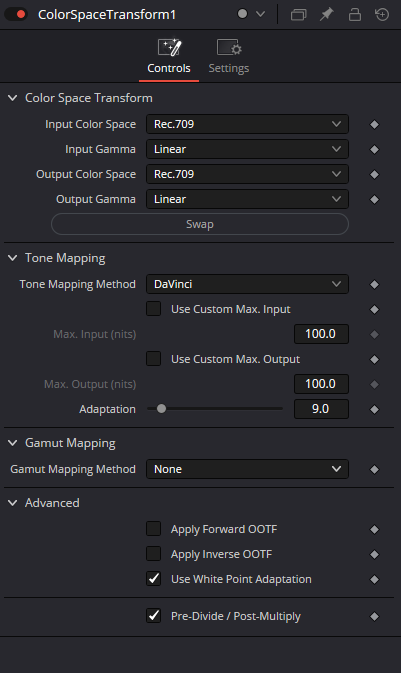This screenshot has height=673, width=401.
Task: Add keyframe for Adaptation
Action: pyautogui.click(x=374, y=409)
